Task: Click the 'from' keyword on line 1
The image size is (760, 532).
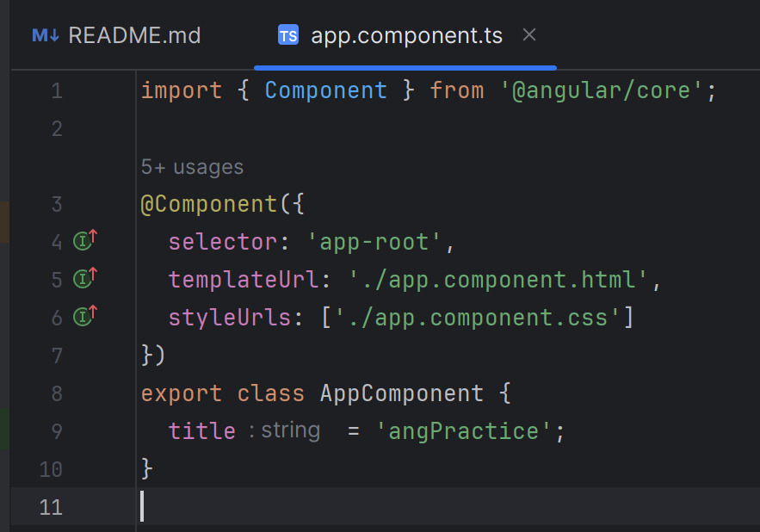Action: tap(457, 90)
